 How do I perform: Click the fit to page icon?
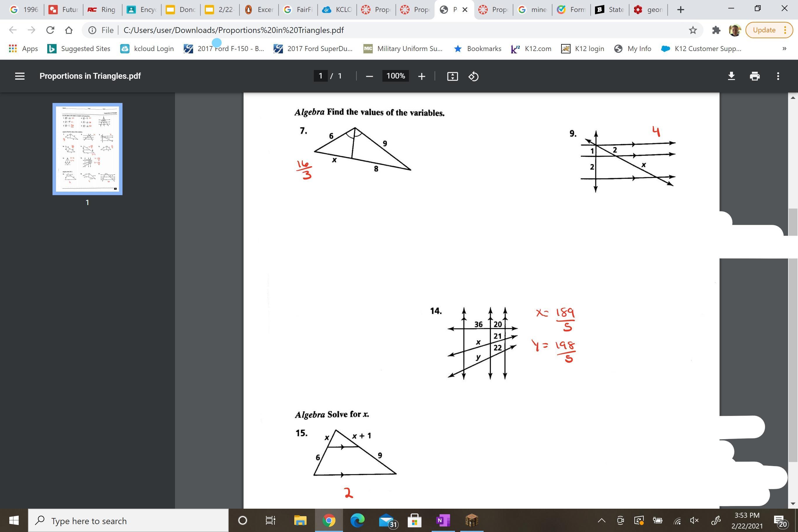tap(452, 76)
